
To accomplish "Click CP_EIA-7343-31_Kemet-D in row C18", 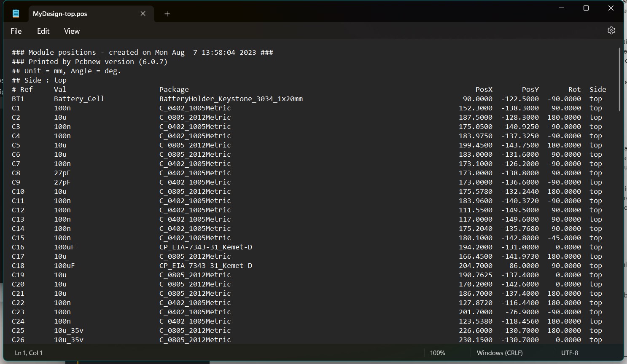I will pos(206,265).
